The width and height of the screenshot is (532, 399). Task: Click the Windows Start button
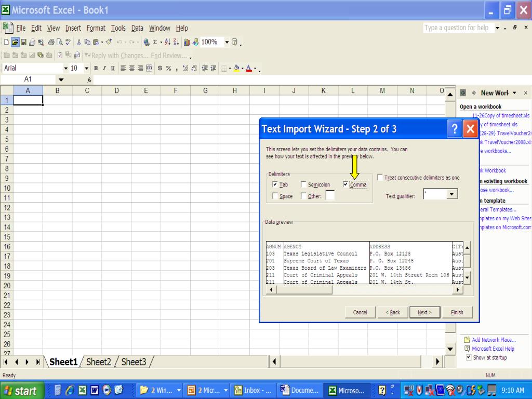(22, 391)
